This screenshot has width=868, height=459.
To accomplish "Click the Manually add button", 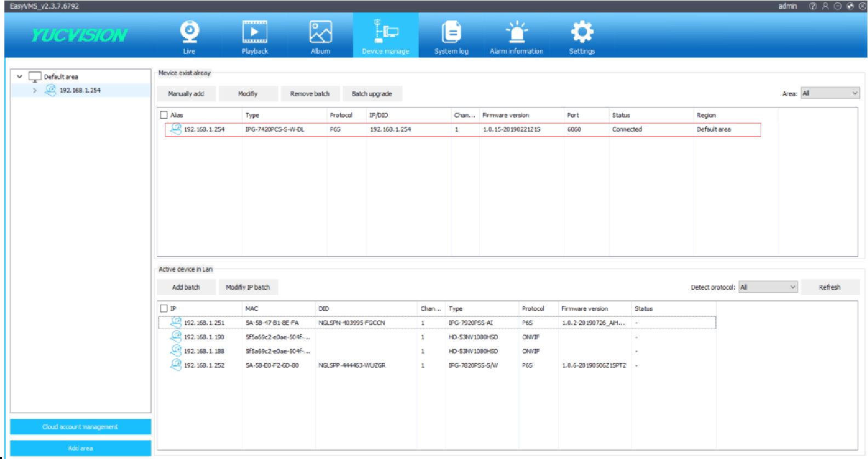I will click(186, 94).
